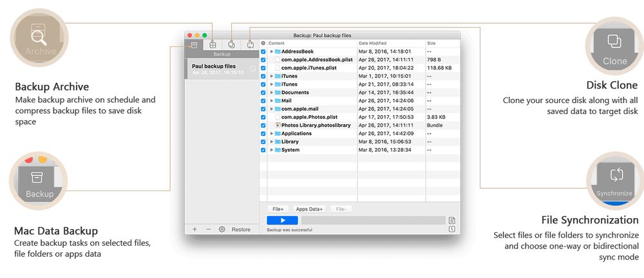
Task: Click the select-all circle icon in header
Action: click(x=263, y=43)
